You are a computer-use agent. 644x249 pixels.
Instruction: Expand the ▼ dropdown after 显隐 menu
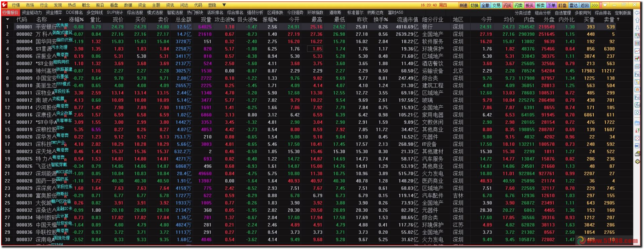[x=224, y=5]
